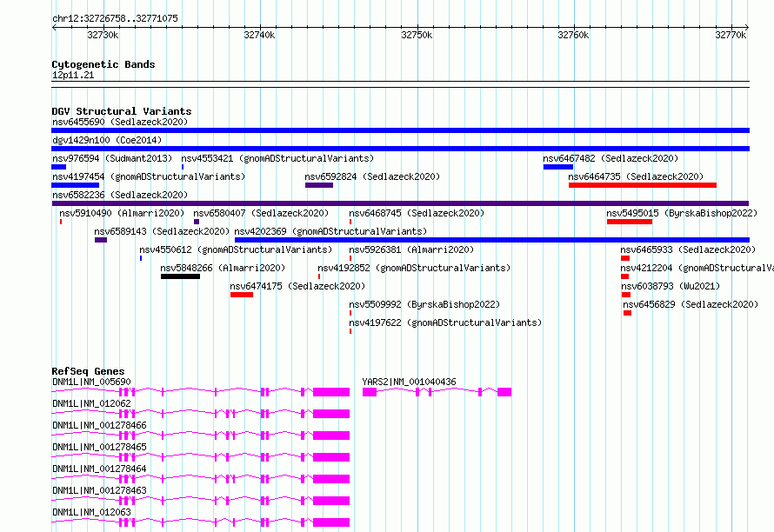Click the purple nsv6589143 variant bar
Screen dimensions: 774x532
coord(101,240)
